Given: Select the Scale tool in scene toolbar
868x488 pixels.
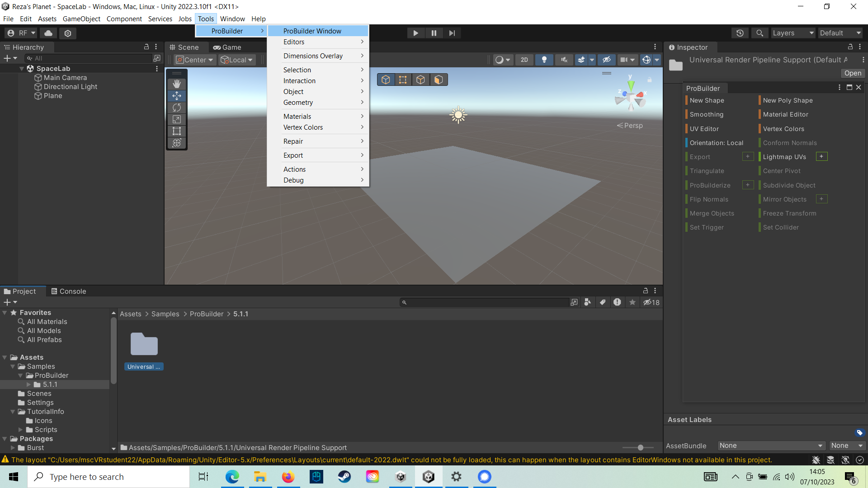Looking at the screenshot, I should coord(177,119).
